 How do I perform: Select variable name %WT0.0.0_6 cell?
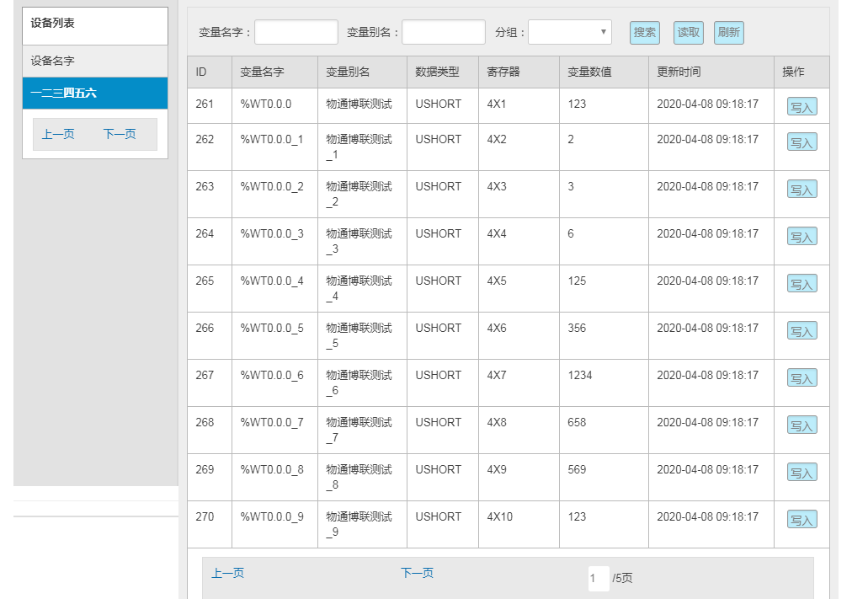tap(274, 382)
